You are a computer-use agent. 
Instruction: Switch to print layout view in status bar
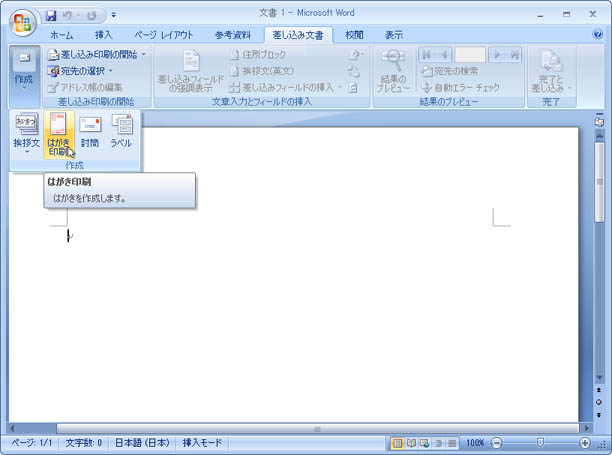[398, 442]
